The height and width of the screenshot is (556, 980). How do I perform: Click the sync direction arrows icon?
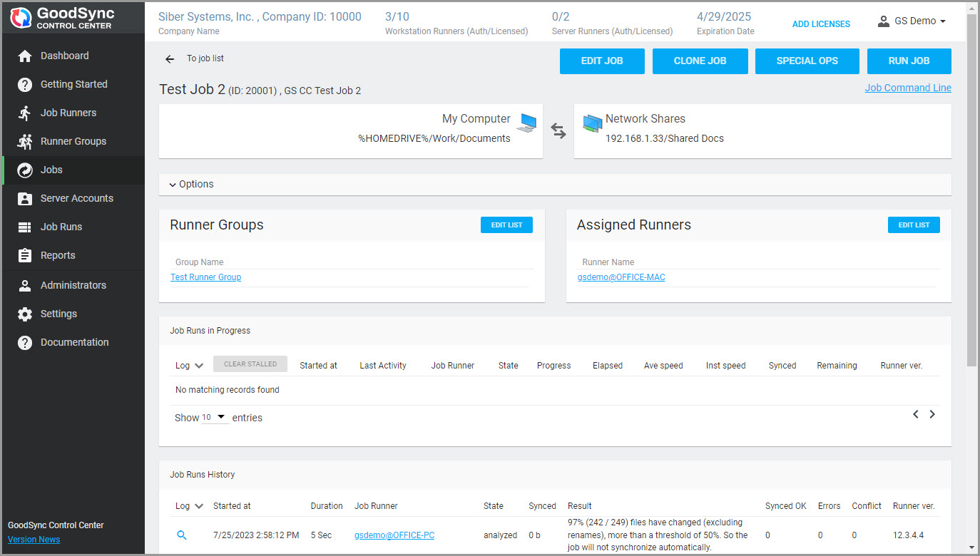click(x=558, y=131)
